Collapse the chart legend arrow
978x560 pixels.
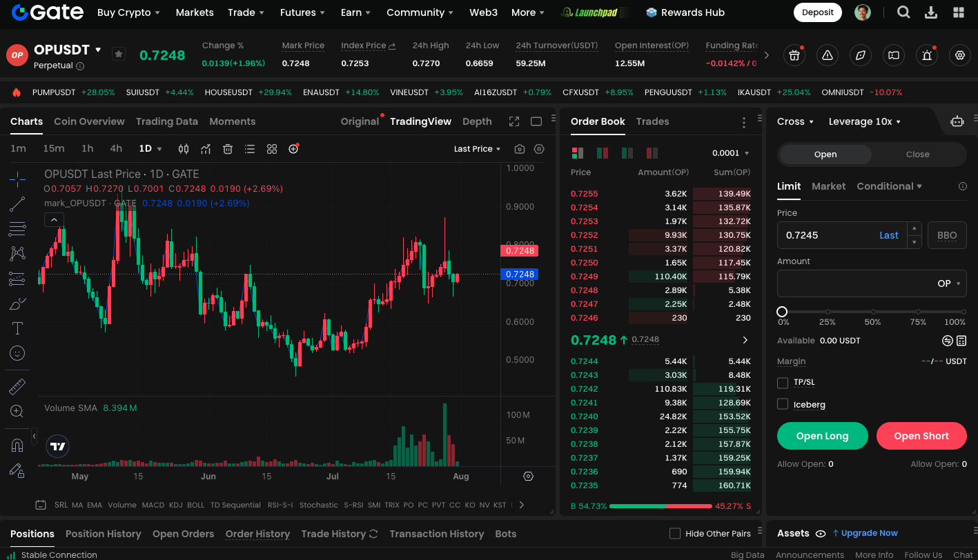tap(54, 220)
